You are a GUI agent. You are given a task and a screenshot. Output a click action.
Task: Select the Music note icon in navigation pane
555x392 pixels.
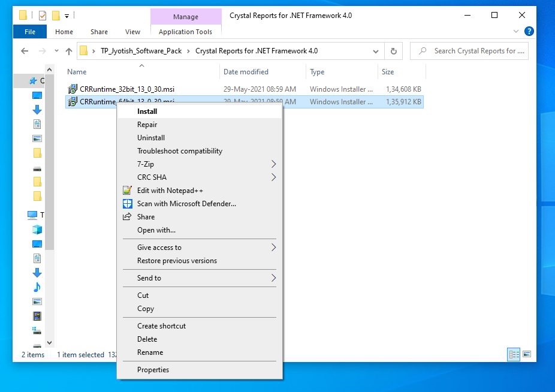coord(37,287)
